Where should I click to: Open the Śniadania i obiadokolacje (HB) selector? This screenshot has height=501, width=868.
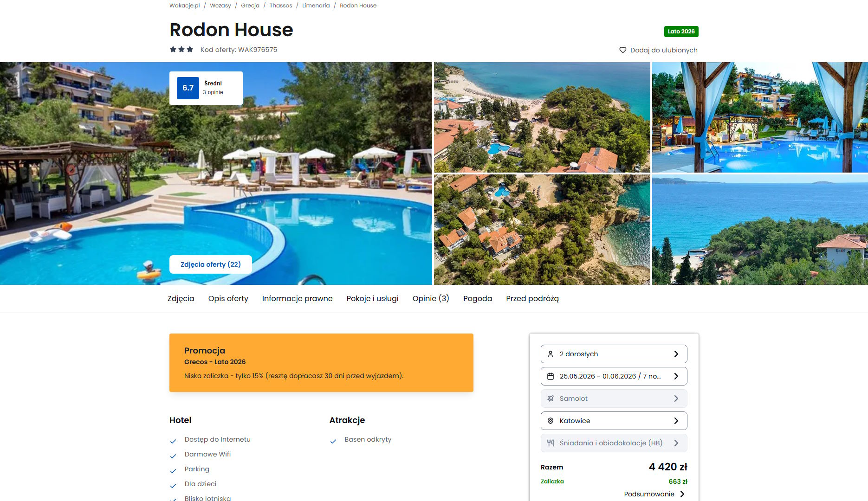click(x=614, y=443)
